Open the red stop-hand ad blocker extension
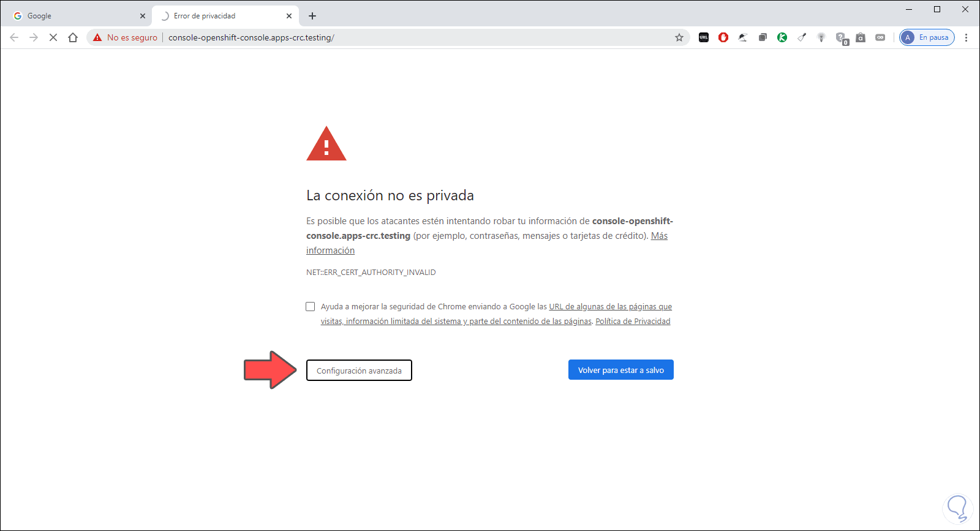This screenshot has width=980, height=531. point(723,37)
